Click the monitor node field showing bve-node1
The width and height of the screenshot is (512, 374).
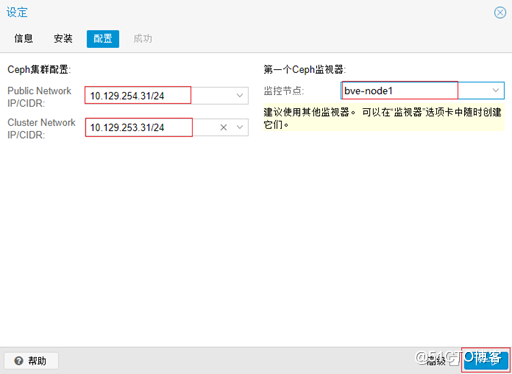pyautogui.click(x=422, y=90)
